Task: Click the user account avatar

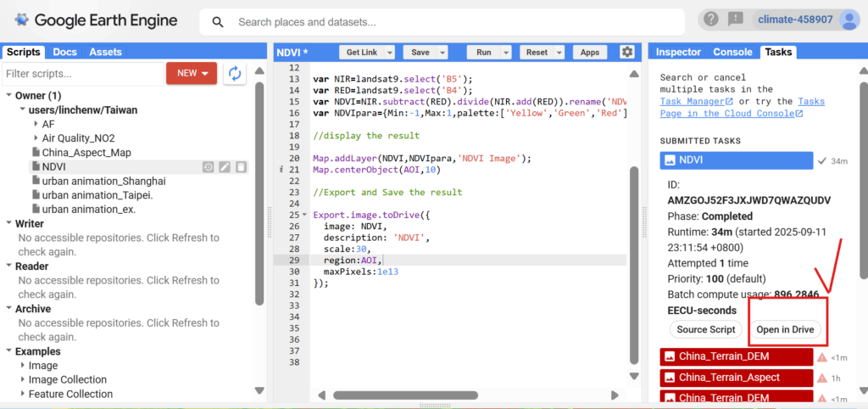Action: [x=848, y=20]
